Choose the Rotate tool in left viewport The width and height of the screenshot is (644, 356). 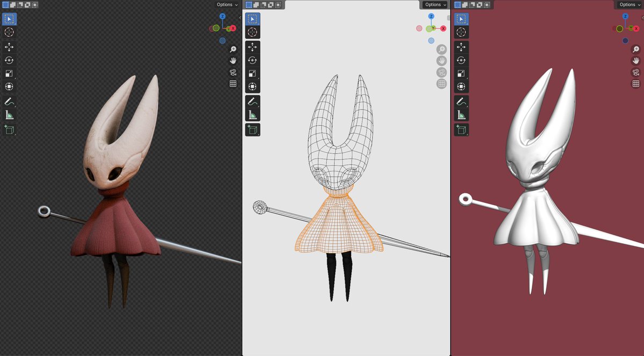pyautogui.click(x=9, y=60)
